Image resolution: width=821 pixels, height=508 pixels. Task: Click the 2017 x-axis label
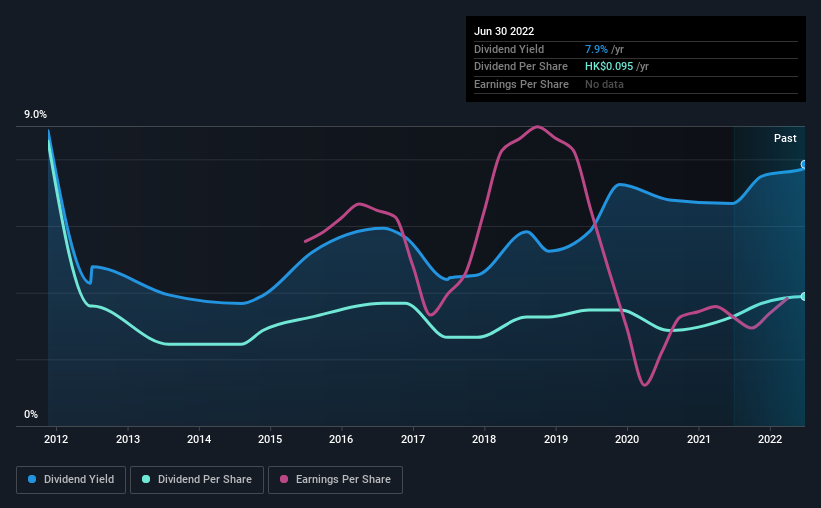(413, 439)
